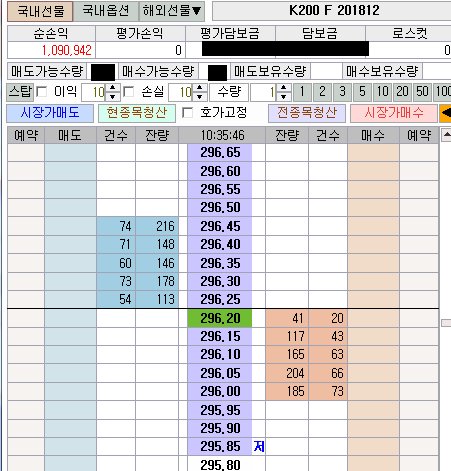Enable the 이익 stop checkbox
Viewport: 451px width, 471px height.
(x=42, y=92)
